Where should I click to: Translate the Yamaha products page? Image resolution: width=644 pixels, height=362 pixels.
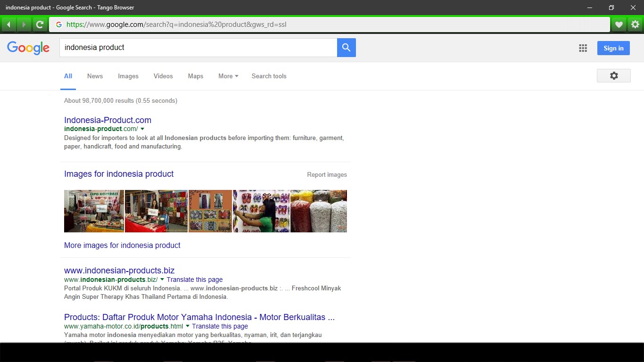click(220, 326)
